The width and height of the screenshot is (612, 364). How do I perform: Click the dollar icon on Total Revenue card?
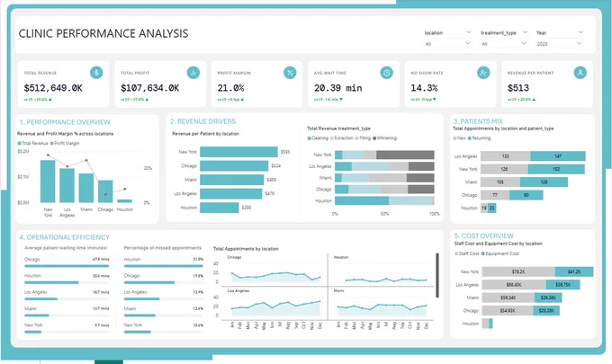tap(96, 73)
